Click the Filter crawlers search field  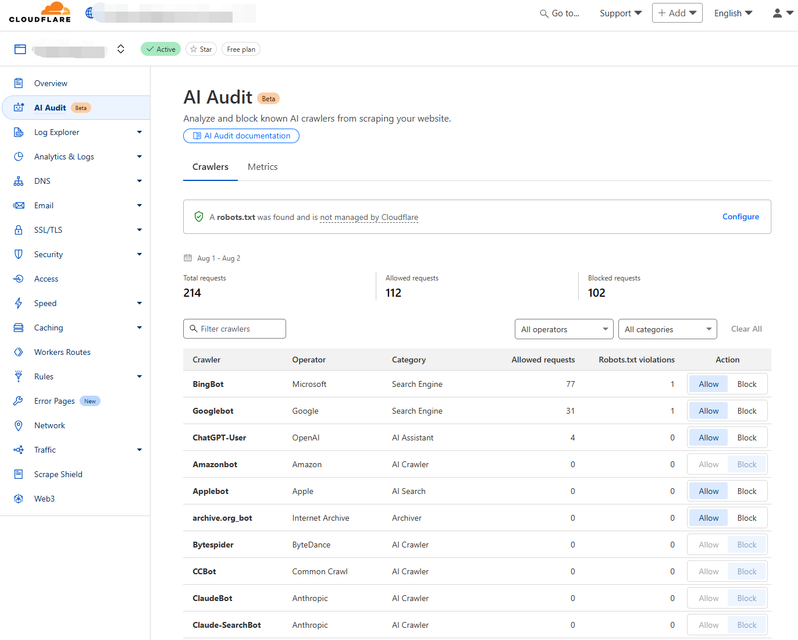pos(235,329)
